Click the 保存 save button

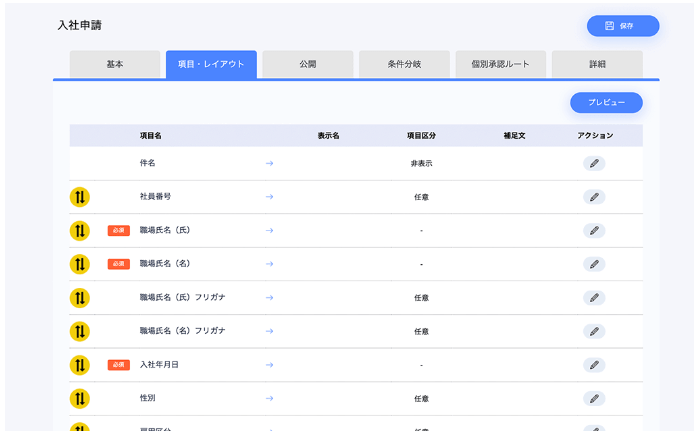[622, 26]
